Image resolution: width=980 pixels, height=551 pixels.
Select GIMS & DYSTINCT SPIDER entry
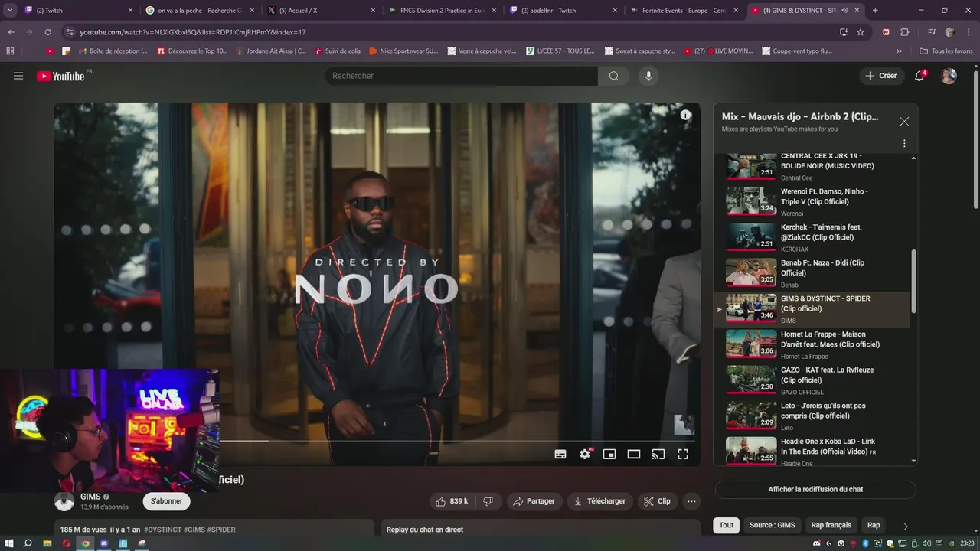tap(812, 309)
